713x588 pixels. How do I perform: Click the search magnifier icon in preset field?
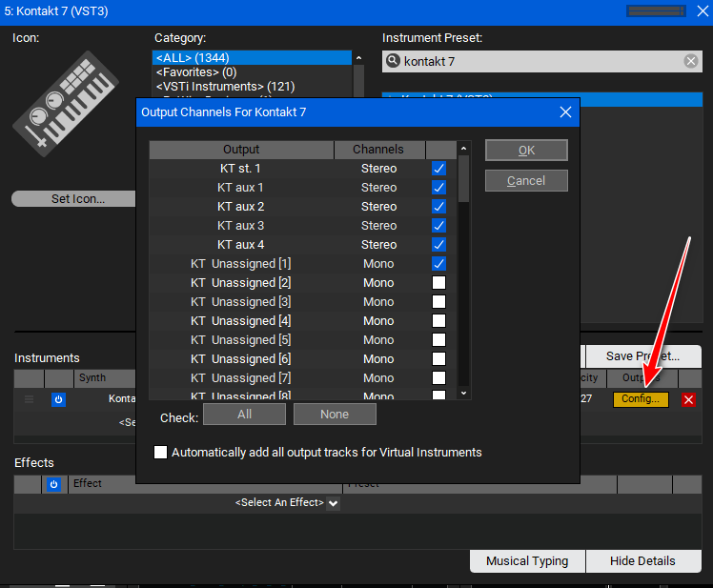tap(393, 61)
